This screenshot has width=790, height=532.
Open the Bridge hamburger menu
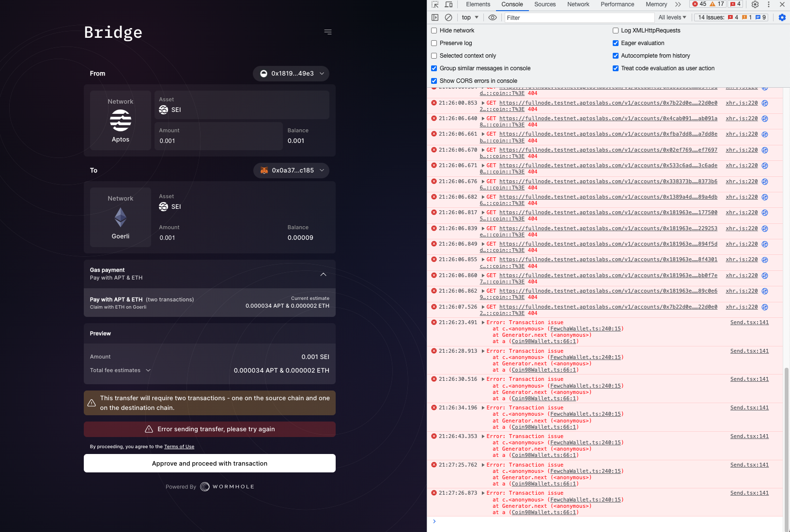[328, 31]
